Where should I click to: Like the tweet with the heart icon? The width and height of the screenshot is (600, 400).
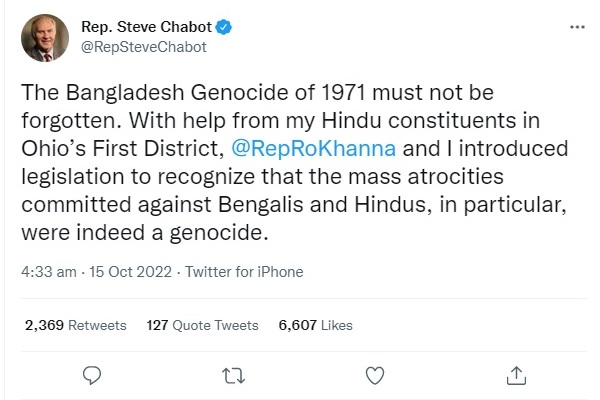click(x=375, y=375)
